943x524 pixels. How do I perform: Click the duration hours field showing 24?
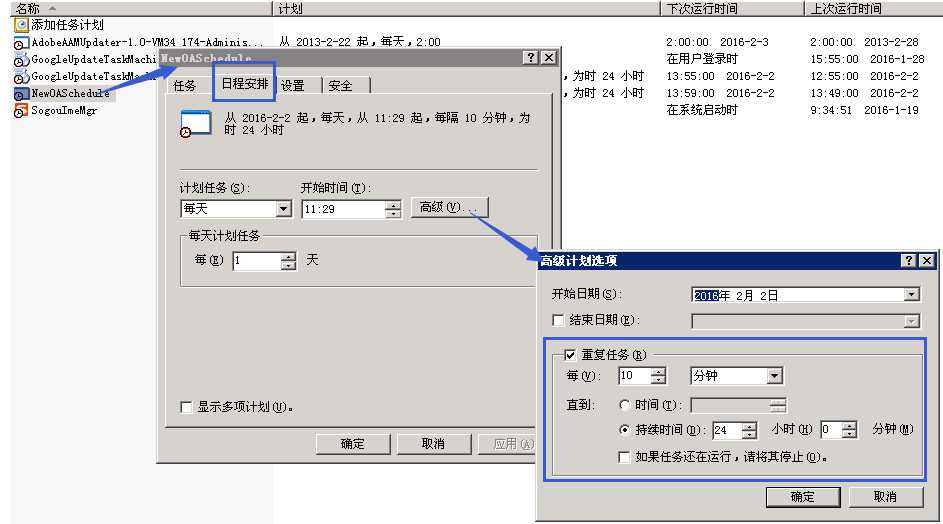pyautogui.click(x=727, y=430)
